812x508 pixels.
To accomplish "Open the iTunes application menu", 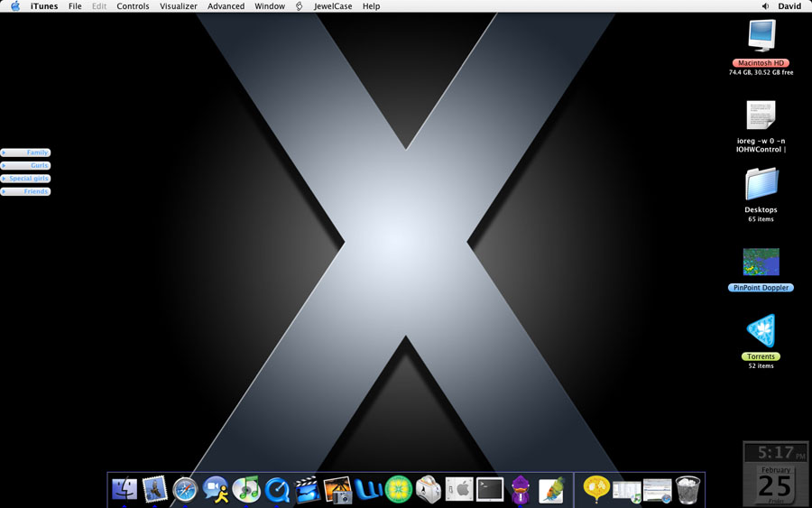I will (44, 6).
